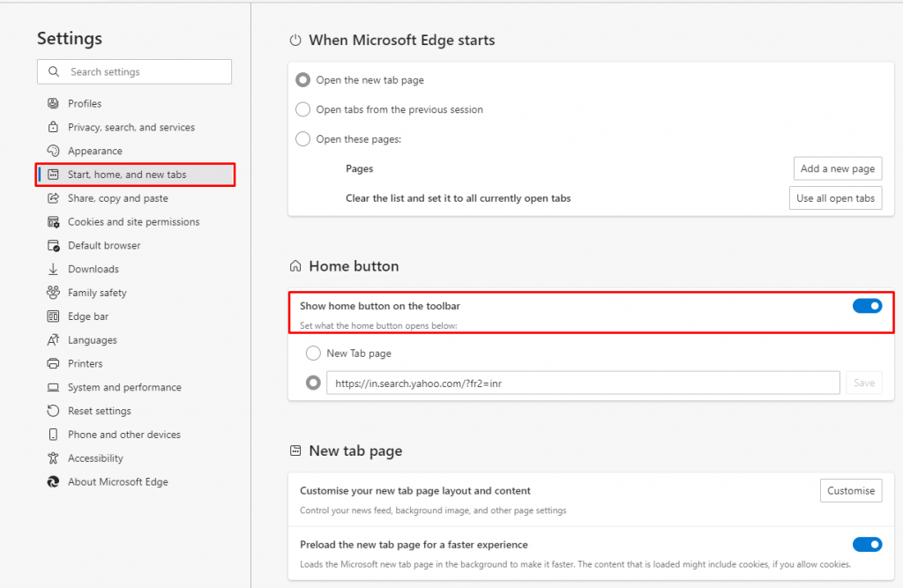Go to Appearance settings
The height and width of the screenshot is (588, 903).
click(95, 151)
